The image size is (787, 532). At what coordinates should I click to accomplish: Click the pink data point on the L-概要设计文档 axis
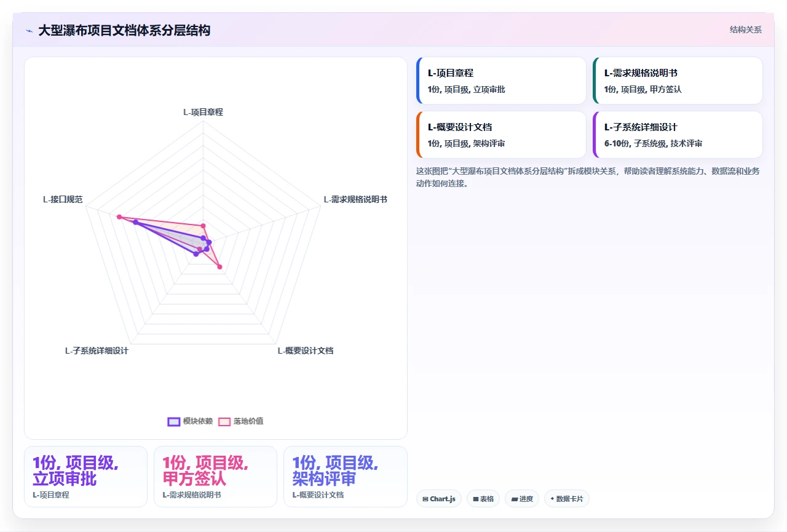pos(219,266)
